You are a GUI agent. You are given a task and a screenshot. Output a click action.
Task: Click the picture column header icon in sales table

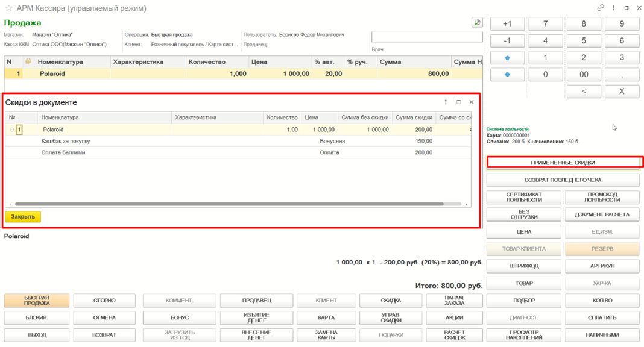coord(28,61)
